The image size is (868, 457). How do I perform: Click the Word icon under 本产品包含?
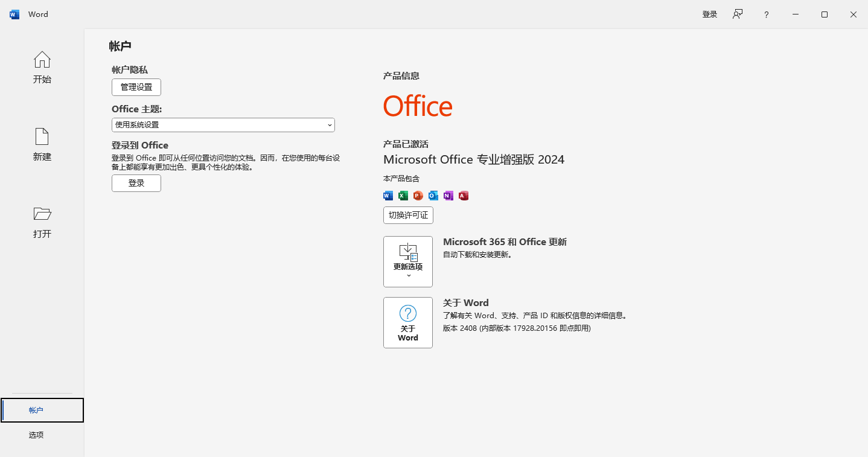click(x=388, y=196)
